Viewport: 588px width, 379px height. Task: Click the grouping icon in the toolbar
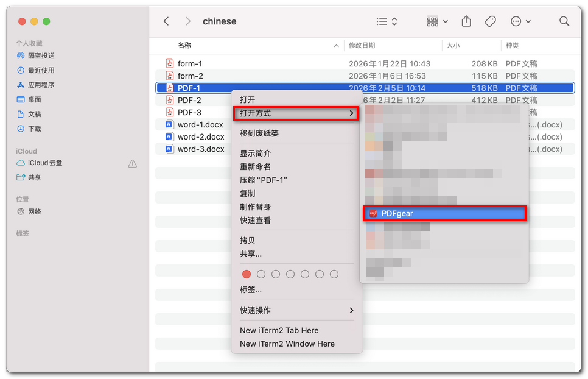[432, 21]
